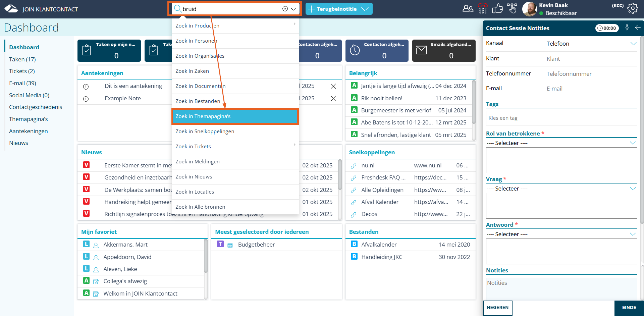Screen dimensions: 644x316
Task: Click the 'Kies een tag' field
Action: pos(561,118)
